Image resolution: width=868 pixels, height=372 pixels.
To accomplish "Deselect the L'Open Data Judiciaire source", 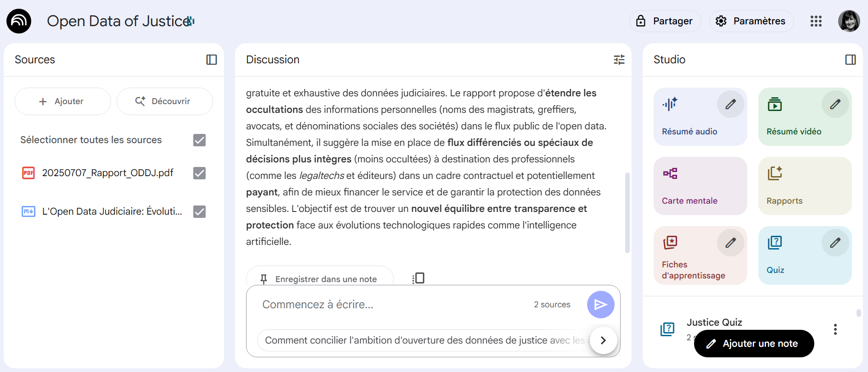I will coord(199,211).
